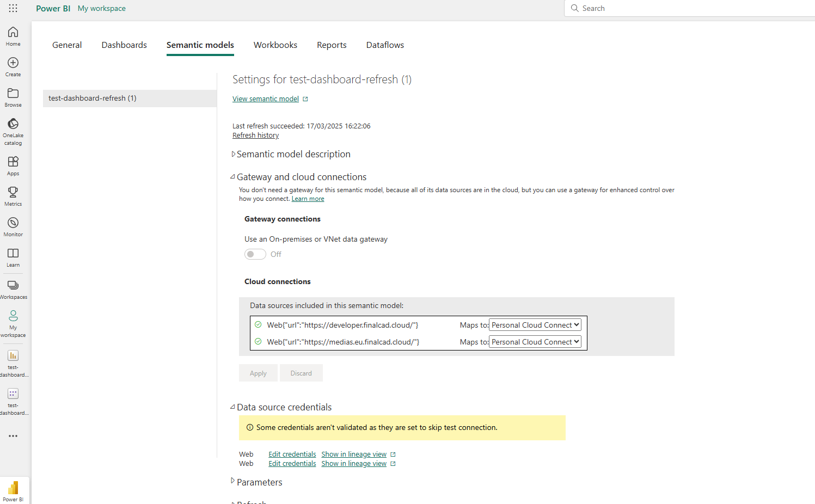Open the pinned test-dashboard item with bar-chart icon
Screen dimensions: 815x504
[x=13, y=362]
